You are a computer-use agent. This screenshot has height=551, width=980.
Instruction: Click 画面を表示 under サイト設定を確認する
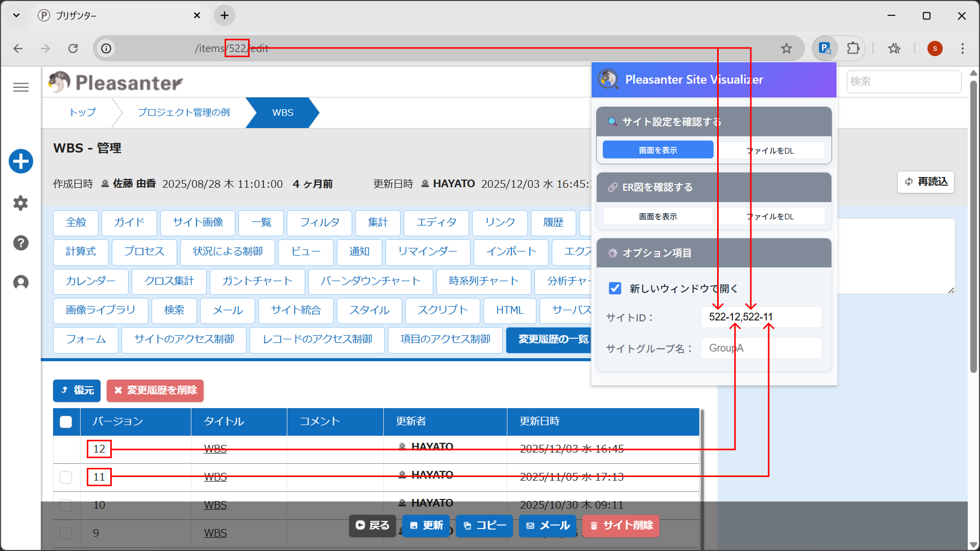tap(658, 150)
